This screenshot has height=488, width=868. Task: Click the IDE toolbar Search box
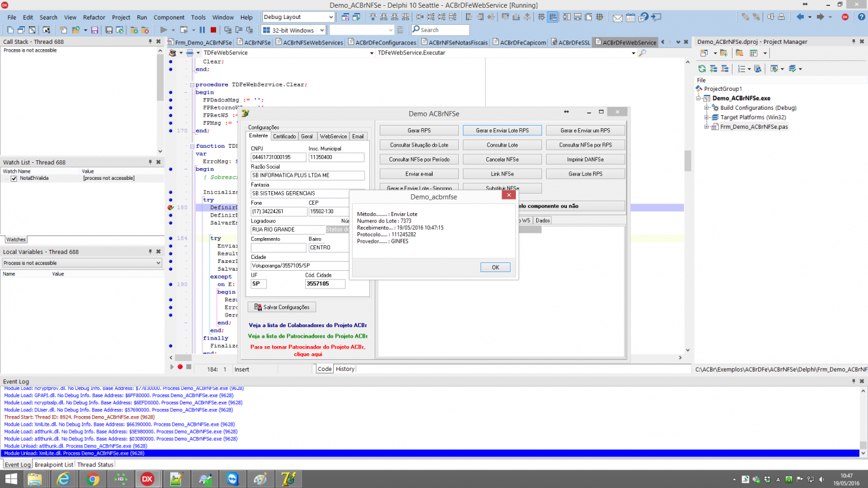(440, 30)
